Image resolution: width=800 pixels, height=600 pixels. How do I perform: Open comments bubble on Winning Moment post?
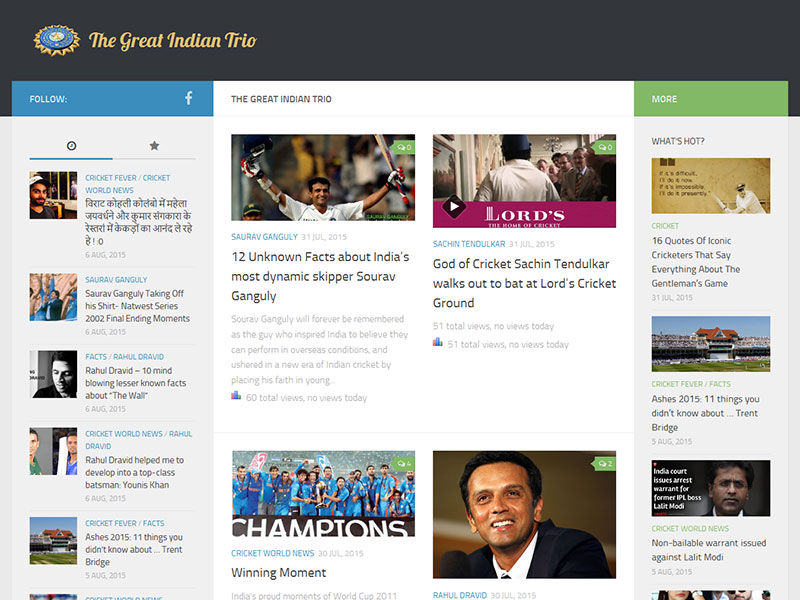click(404, 464)
